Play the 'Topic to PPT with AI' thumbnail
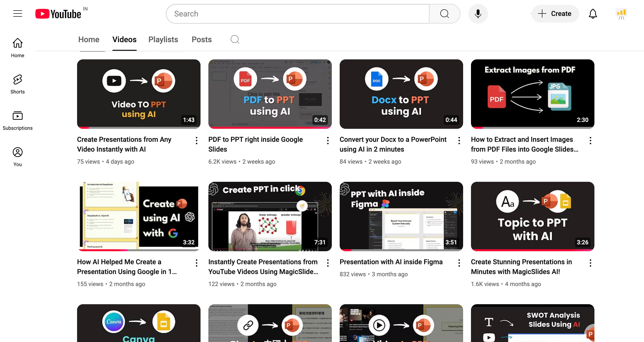 (x=532, y=216)
